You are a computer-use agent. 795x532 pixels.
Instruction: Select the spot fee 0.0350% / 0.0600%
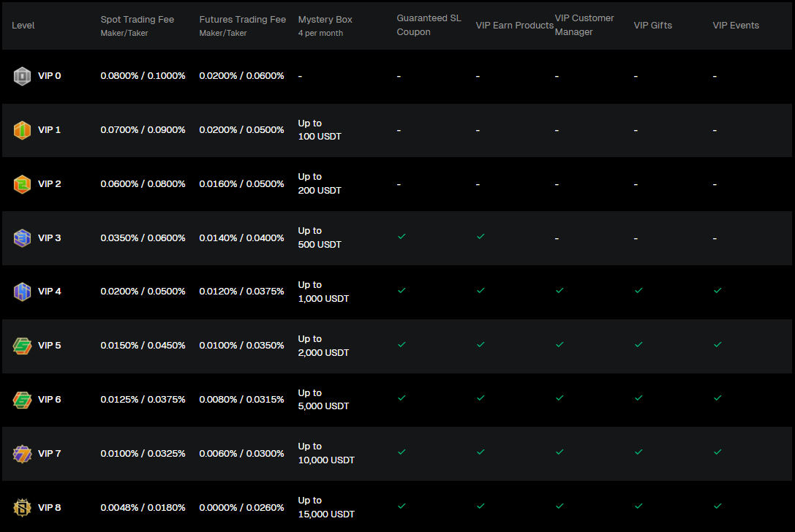tap(143, 238)
